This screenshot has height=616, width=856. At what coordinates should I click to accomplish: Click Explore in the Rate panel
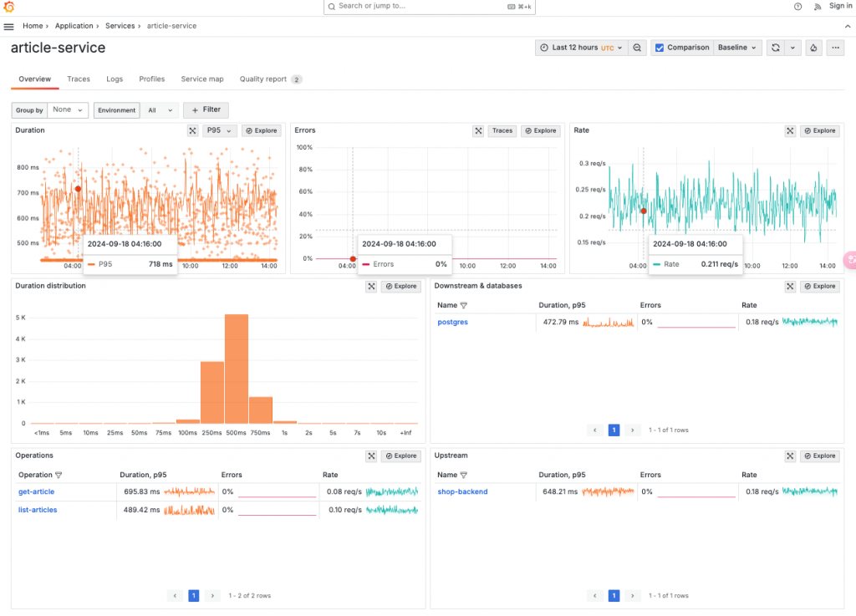(x=819, y=131)
